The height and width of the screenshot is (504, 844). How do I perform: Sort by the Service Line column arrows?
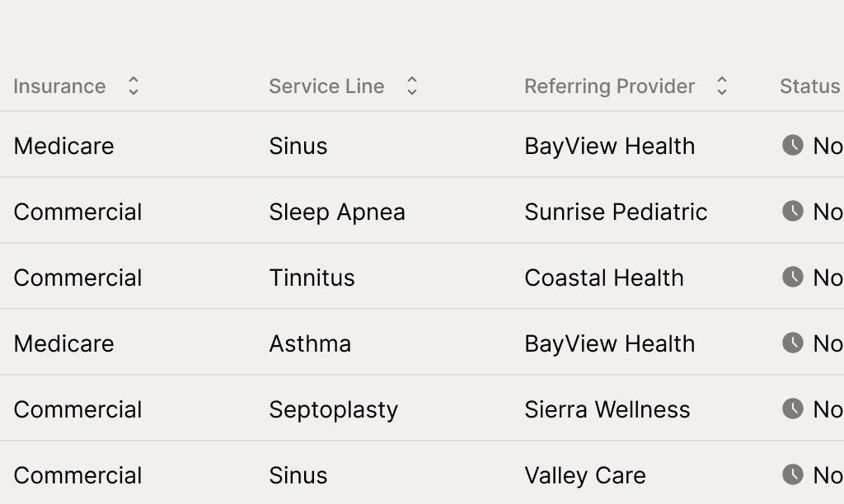pyautogui.click(x=412, y=86)
